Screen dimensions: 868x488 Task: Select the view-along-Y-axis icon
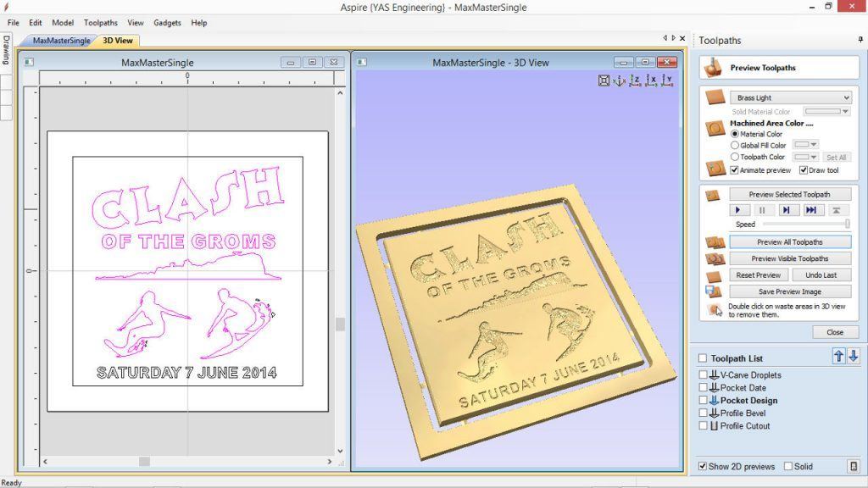pos(667,80)
